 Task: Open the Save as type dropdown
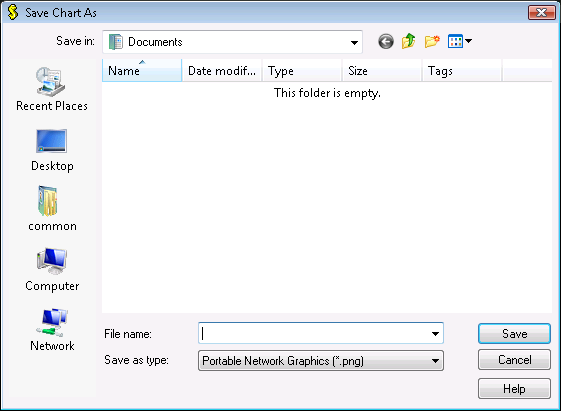[321, 361]
